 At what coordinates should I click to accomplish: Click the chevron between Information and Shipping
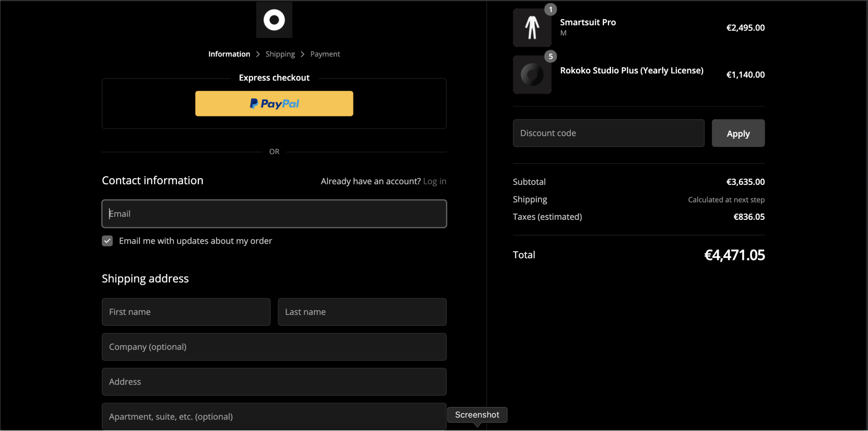pyautogui.click(x=258, y=54)
